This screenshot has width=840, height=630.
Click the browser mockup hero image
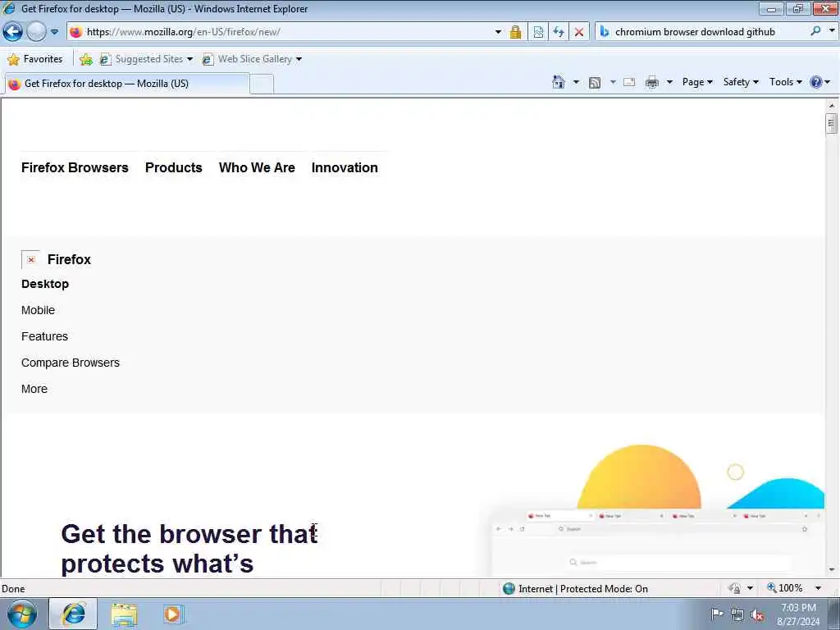[x=657, y=510]
